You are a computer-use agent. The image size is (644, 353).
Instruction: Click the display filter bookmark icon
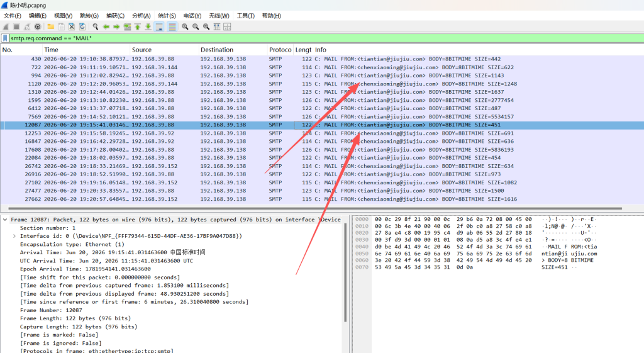pyautogui.click(x=5, y=38)
